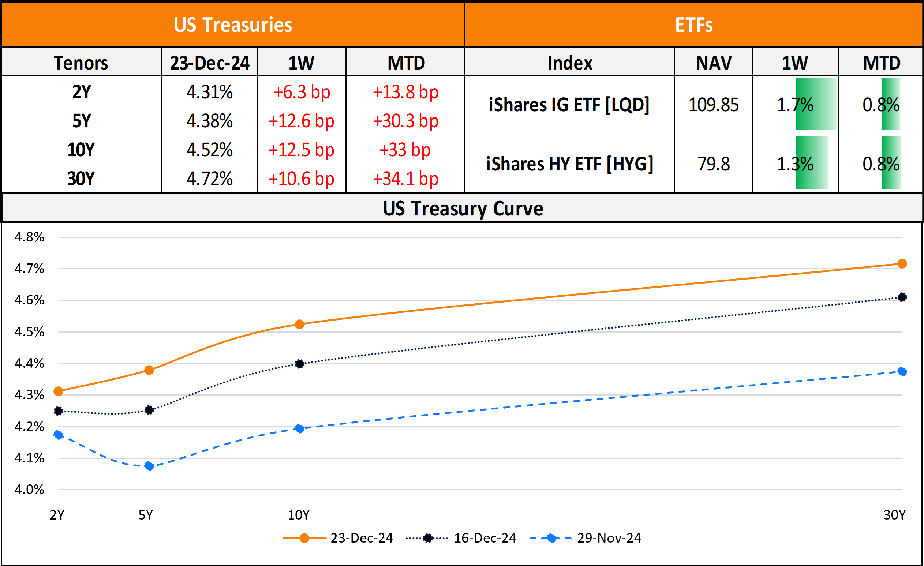Select the Tenors column header
The width and height of the screenshot is (924, 566).
coord(81,63)
